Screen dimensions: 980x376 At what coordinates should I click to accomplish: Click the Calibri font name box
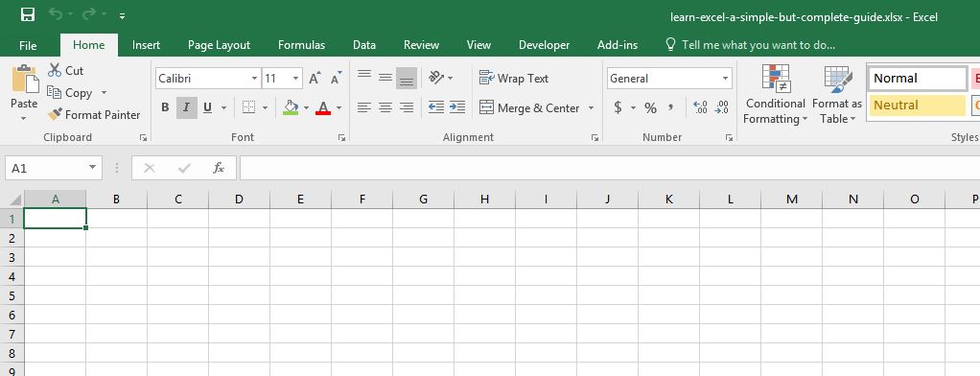coord(202,79)
